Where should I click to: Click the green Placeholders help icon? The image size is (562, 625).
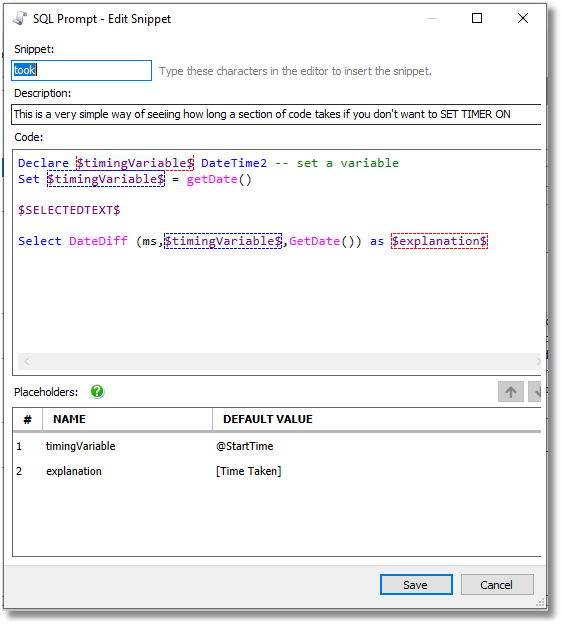click(97, 392)
